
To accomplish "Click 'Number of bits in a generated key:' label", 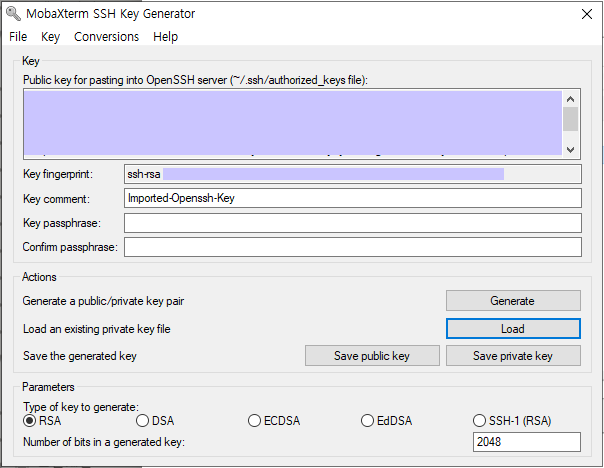I will (104, 442).
